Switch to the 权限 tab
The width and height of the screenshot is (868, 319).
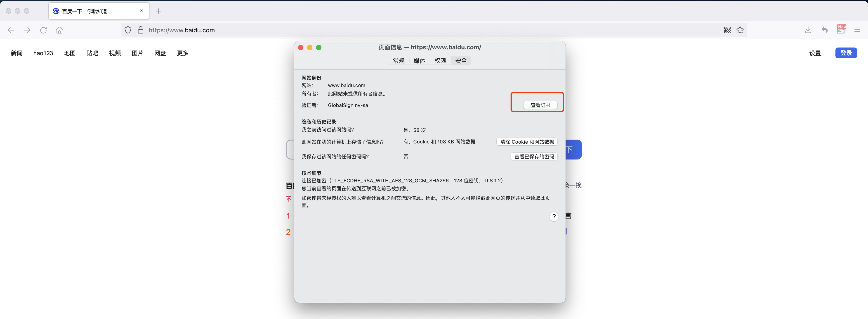point(440,61)
